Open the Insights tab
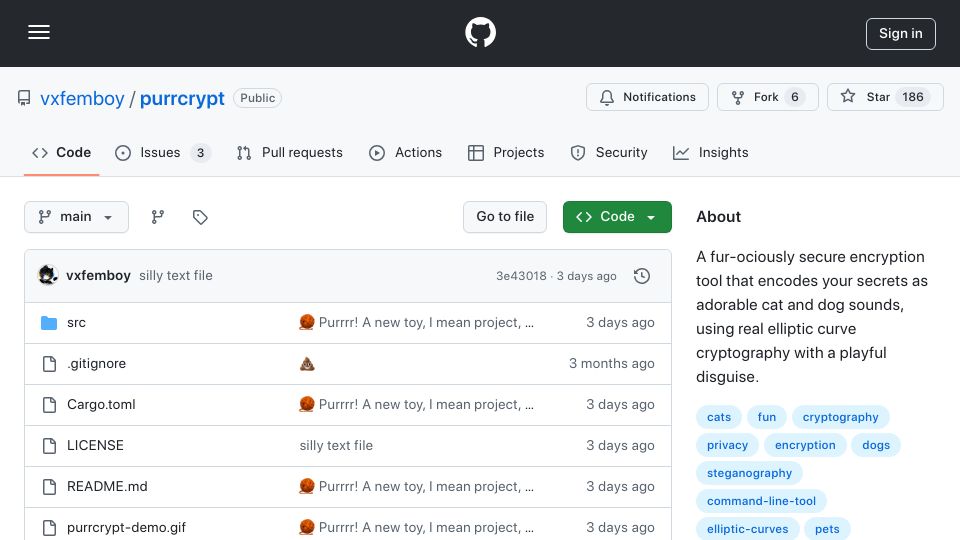Image resolution: width=960 pixels, height=540 pixels. [710, 152]
